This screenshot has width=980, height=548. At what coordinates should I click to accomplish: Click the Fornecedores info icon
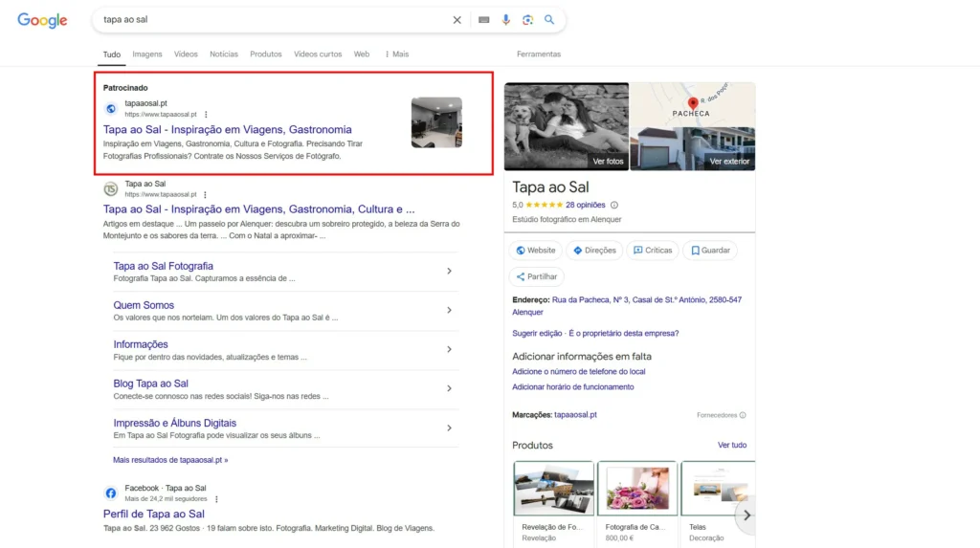click(743, 415)
